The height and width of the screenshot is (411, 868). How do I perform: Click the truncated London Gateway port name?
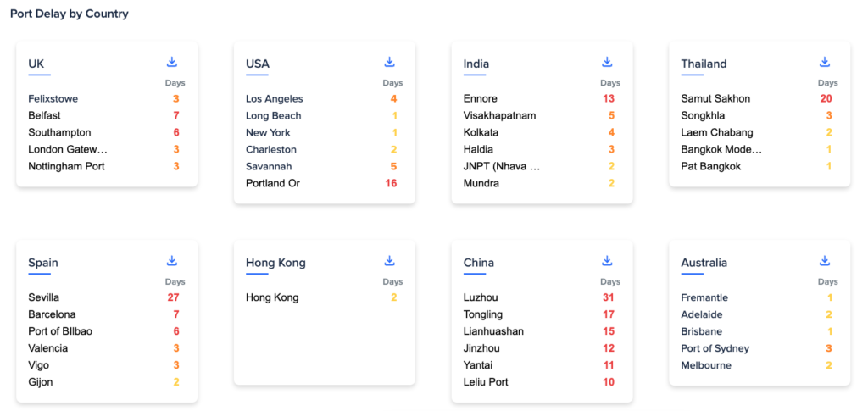[68, 150]
